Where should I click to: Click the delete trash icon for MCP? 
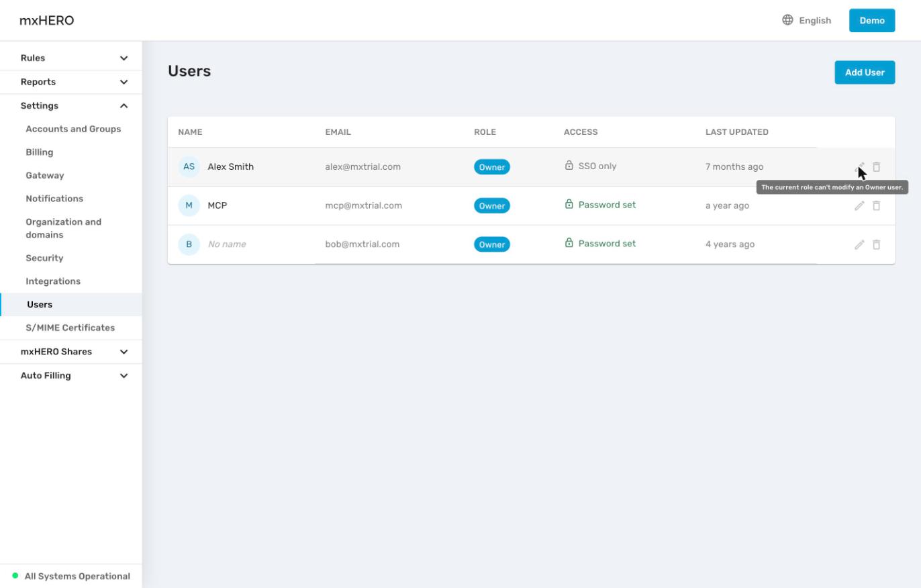coord(876,206)
